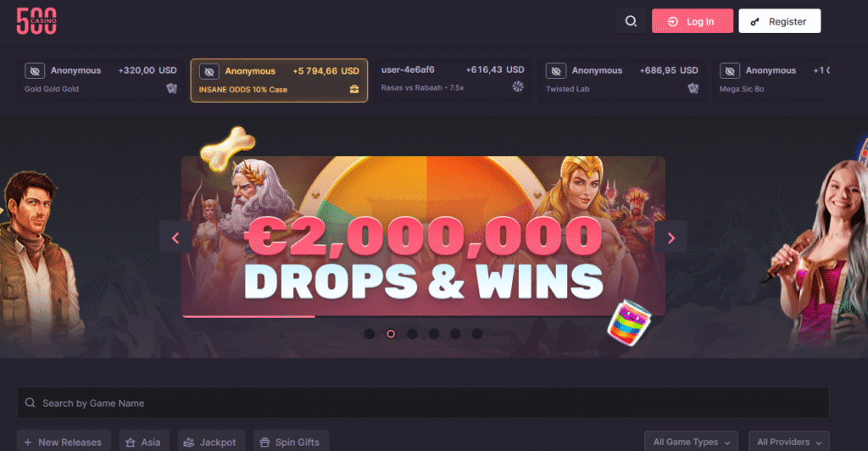The height and width of the screenshot is (451, 868).
Task: Open the €2,000,000 Drops & Wins banner
Action: pyautogui.click(x=423, y=237)
